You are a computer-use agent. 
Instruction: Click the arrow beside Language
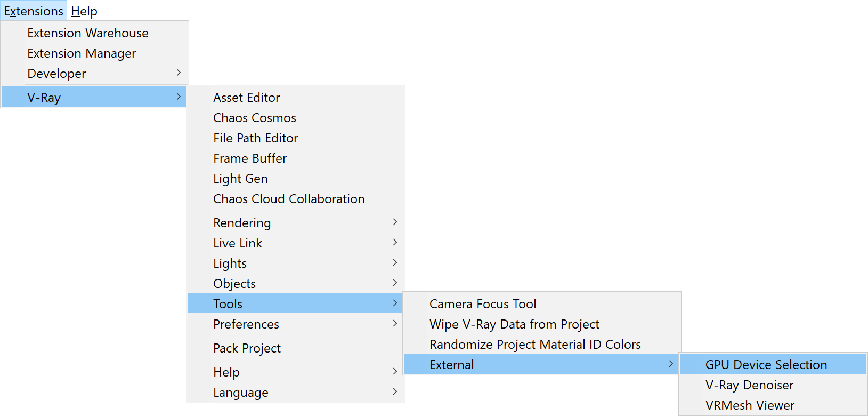[395, 391]
